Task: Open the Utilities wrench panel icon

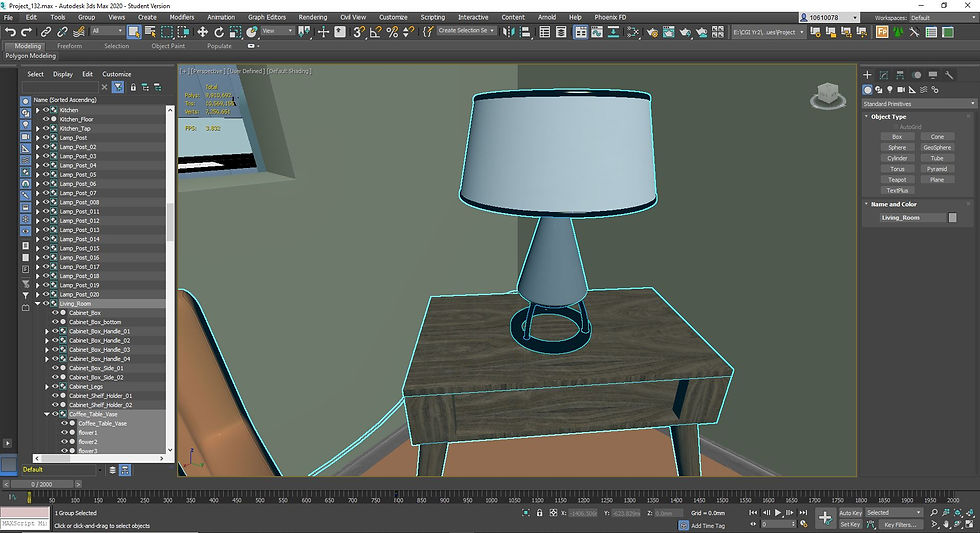Action: click(x=949, y=75)
